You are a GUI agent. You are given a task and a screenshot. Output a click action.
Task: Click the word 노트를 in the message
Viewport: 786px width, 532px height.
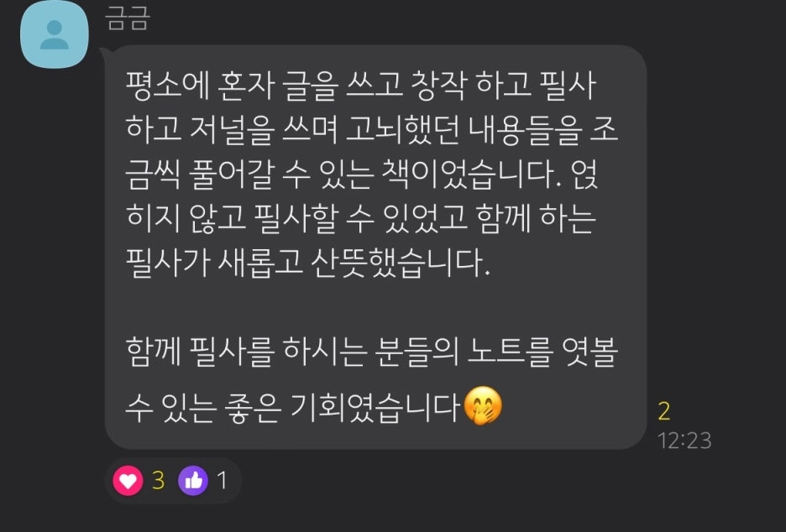pos(511,351)
